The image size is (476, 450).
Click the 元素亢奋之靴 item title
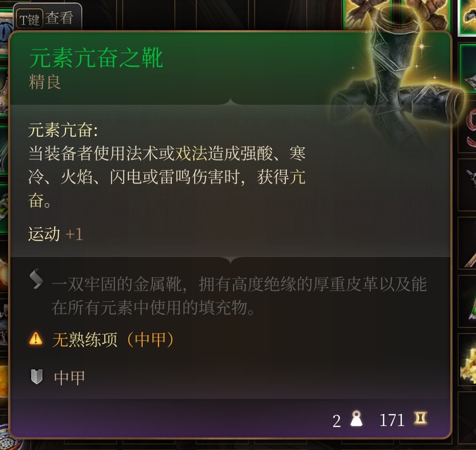tap(96, 58)
